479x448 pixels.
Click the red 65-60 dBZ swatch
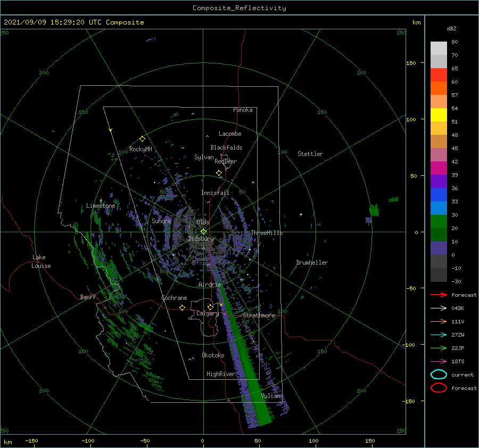(x=439, y=75)
